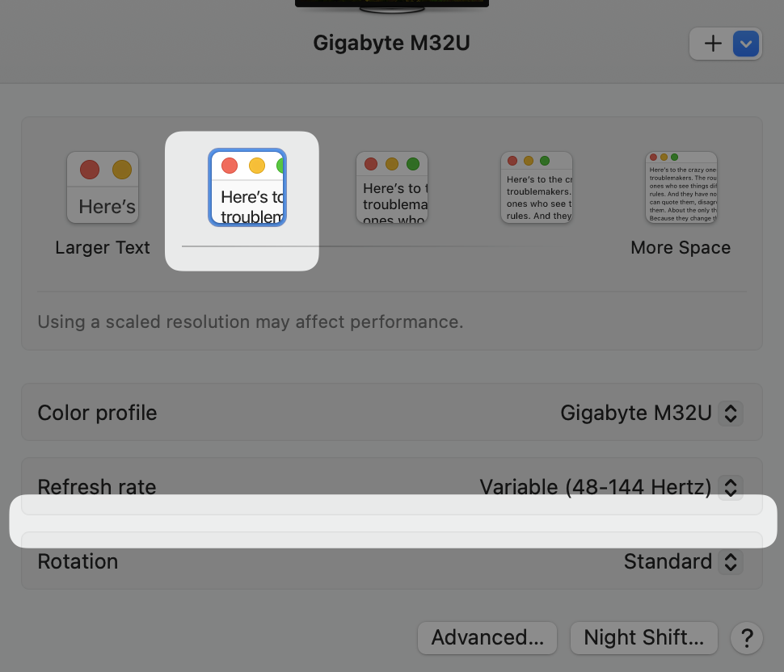Click the Gigabyte M32U display title
Viewport: 784px width, 672px height.
(391, 43)
